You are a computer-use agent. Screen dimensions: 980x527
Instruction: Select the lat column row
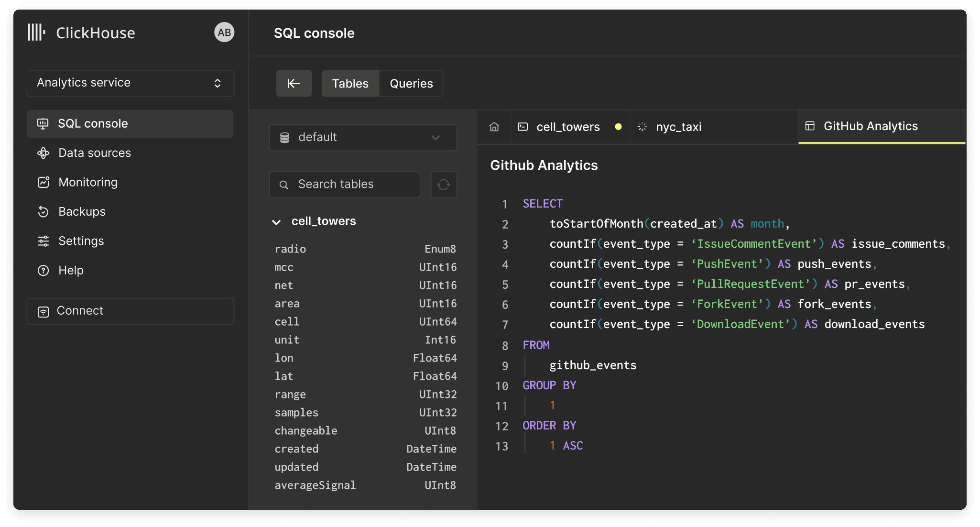tap(365, 376)
